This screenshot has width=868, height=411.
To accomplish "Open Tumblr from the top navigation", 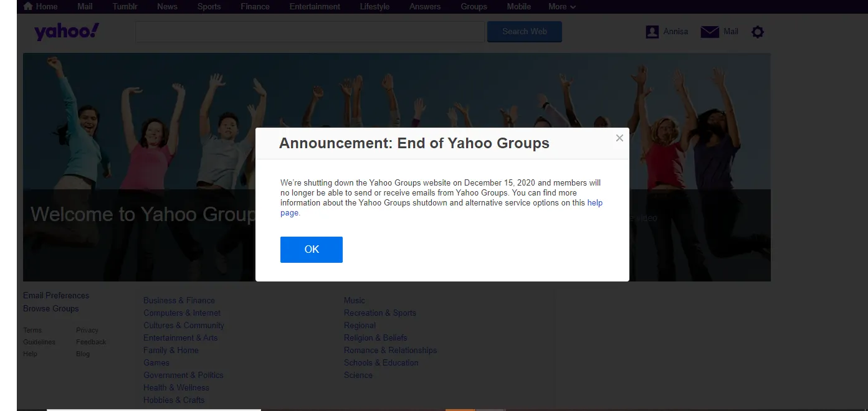I will click(x=125, y=6).
